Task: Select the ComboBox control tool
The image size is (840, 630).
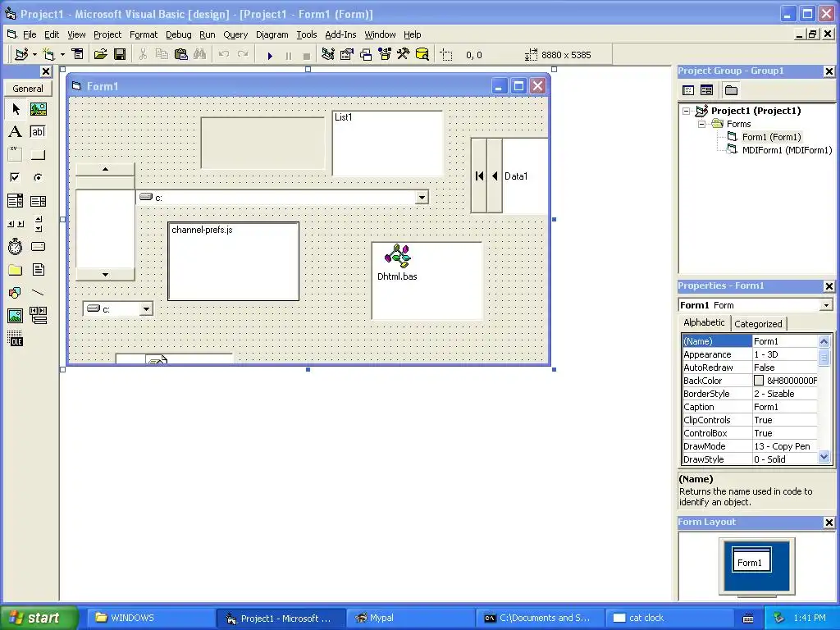Action: pyautogui.click(x=16, y=201)
